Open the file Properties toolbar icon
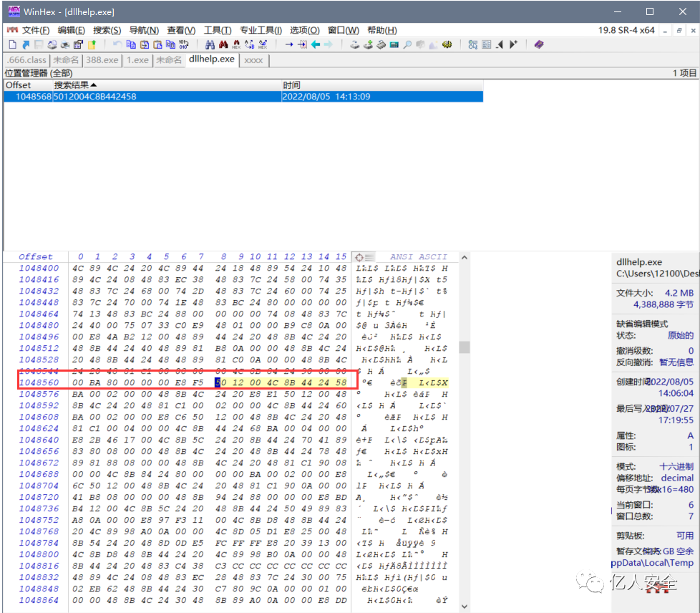 pyautogui.click(x=79, y=44)
